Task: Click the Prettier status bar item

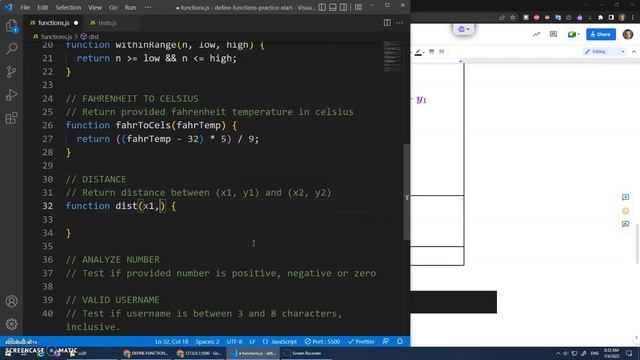Action: point(361,342)
